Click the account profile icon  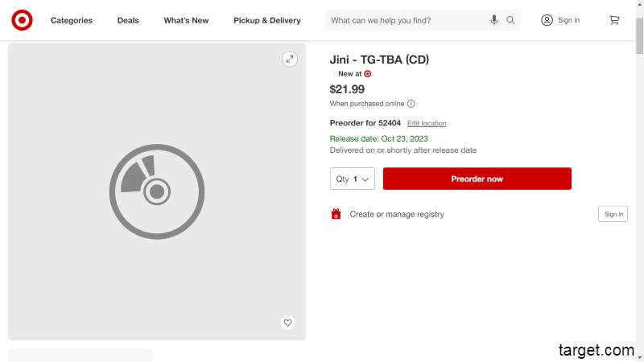[547, 20]
